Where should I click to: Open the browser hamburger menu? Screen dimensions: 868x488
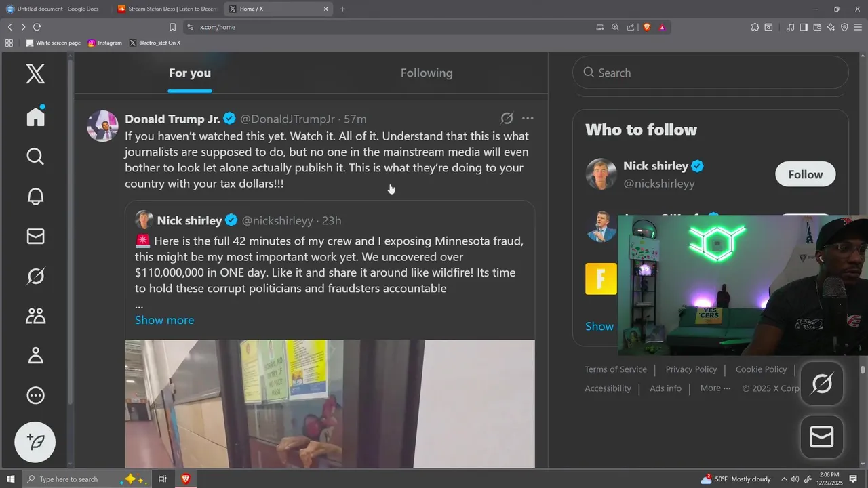coord(858,27)
